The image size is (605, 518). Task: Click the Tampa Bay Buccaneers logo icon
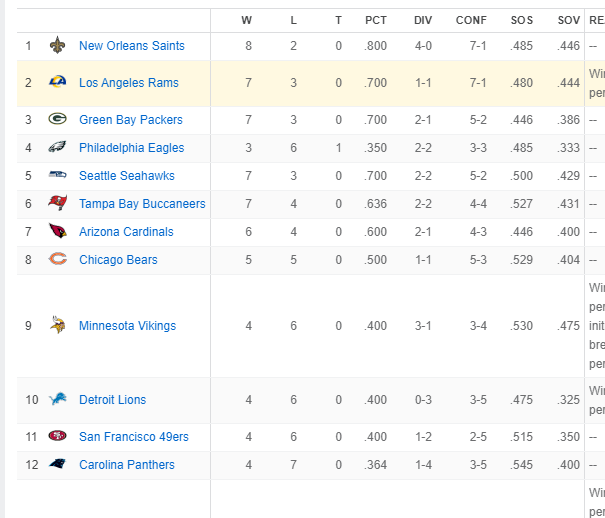click(58, 204)
